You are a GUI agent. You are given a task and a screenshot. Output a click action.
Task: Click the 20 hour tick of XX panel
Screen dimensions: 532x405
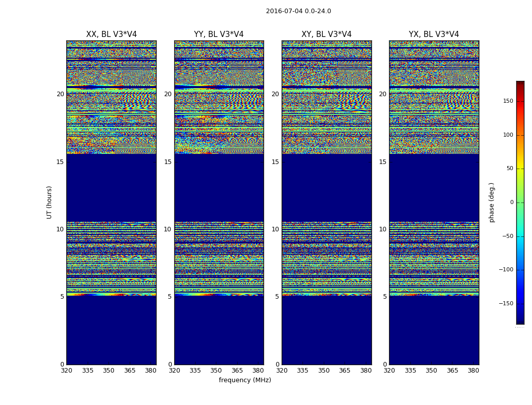point(60,94)
